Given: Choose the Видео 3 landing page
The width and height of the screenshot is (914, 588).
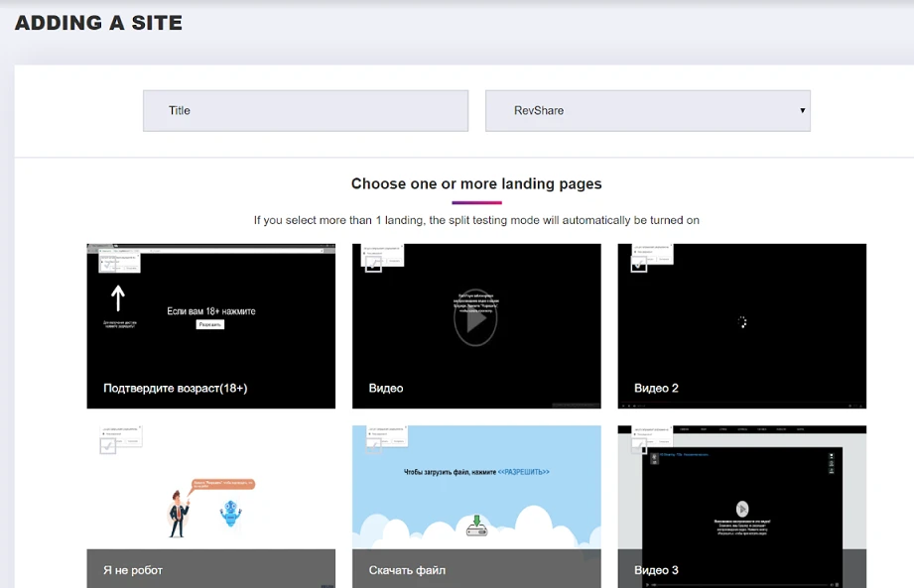Looking at the screenshot, I should [x=742, y=507].
